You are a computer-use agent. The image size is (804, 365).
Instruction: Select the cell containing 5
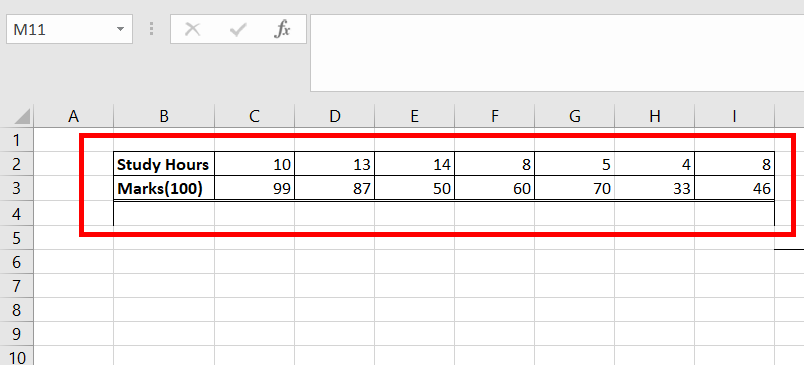point(574,164)
